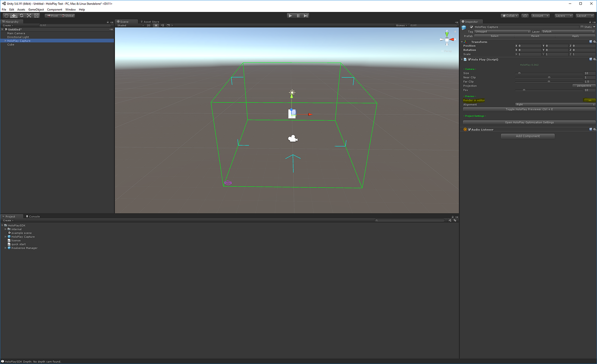Toggle the perspective projection button
Viewport: 597px width, 364px height.
point(584,86)
